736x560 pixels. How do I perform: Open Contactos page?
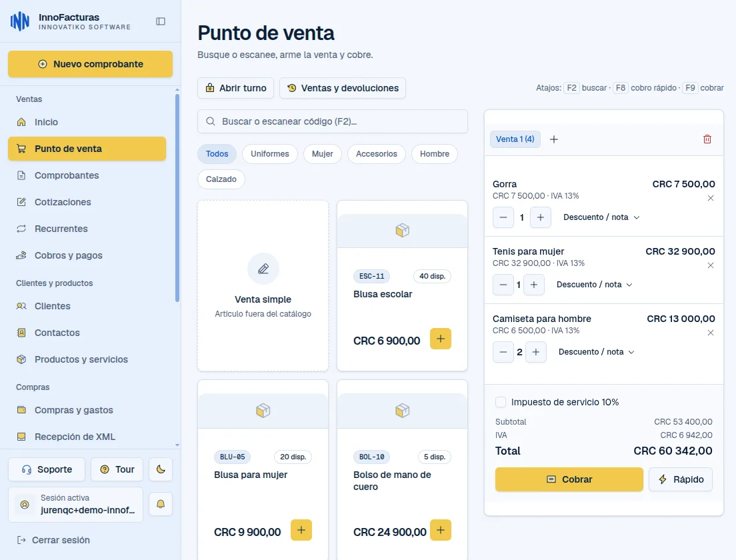[x=87, y=333]
